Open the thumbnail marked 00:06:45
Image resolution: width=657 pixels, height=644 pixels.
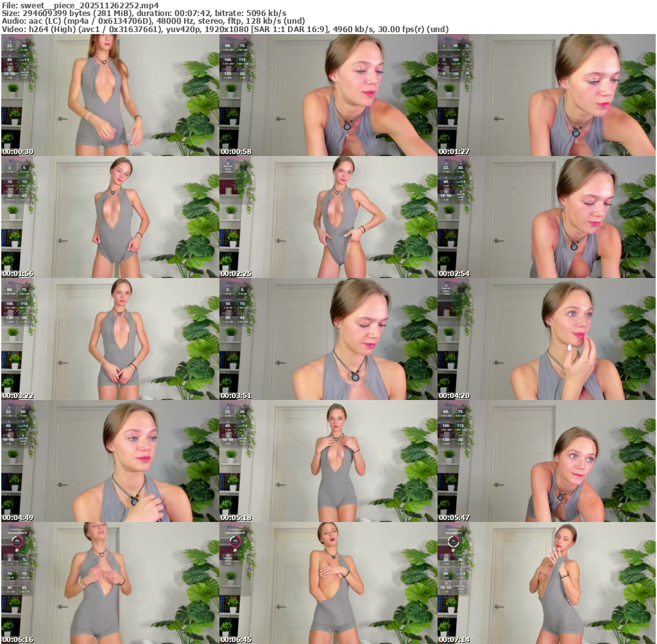pyautogui.click(x=328, y=583)
